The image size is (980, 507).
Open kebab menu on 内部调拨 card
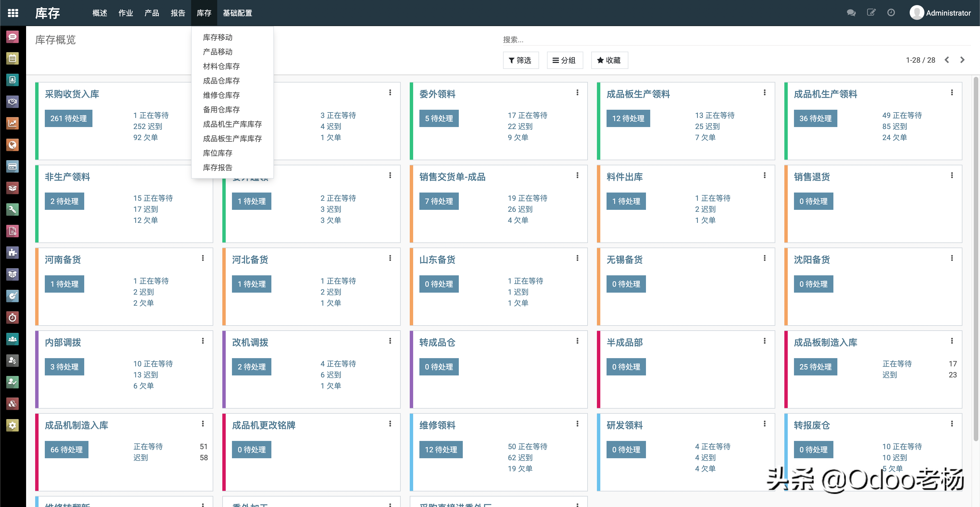pyautogui.click(x=203, y=341)
